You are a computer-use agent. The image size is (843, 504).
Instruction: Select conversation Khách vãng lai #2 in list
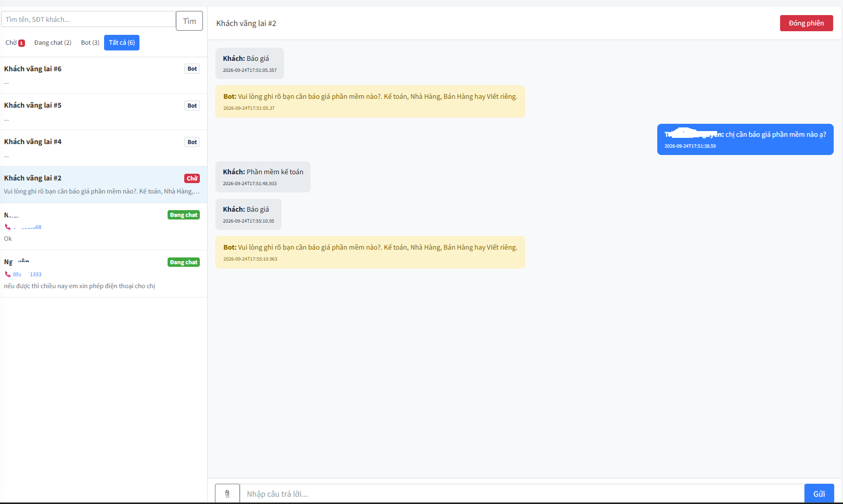tap(104, 185)
